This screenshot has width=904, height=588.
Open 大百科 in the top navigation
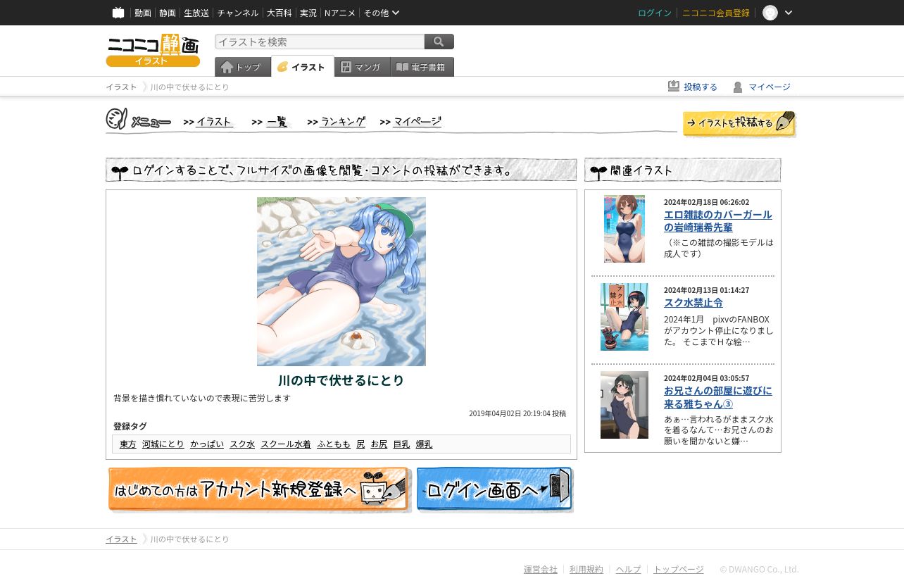[279, 13]
